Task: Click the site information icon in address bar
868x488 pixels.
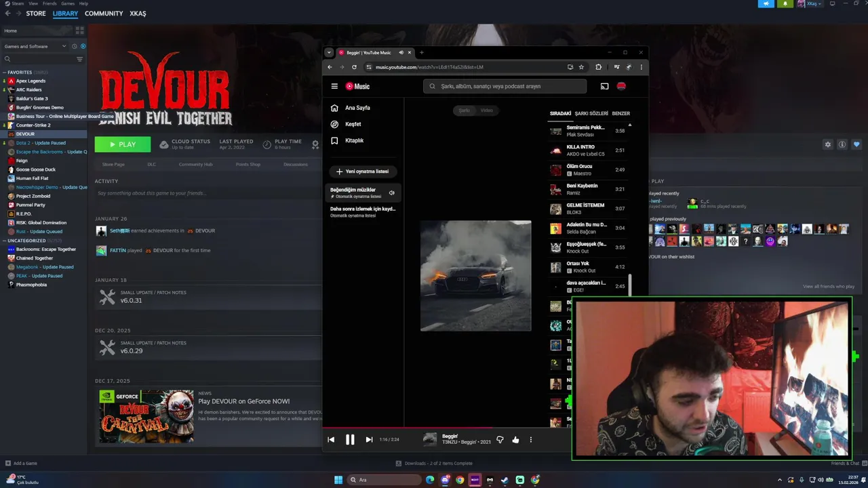Action: 369,67
